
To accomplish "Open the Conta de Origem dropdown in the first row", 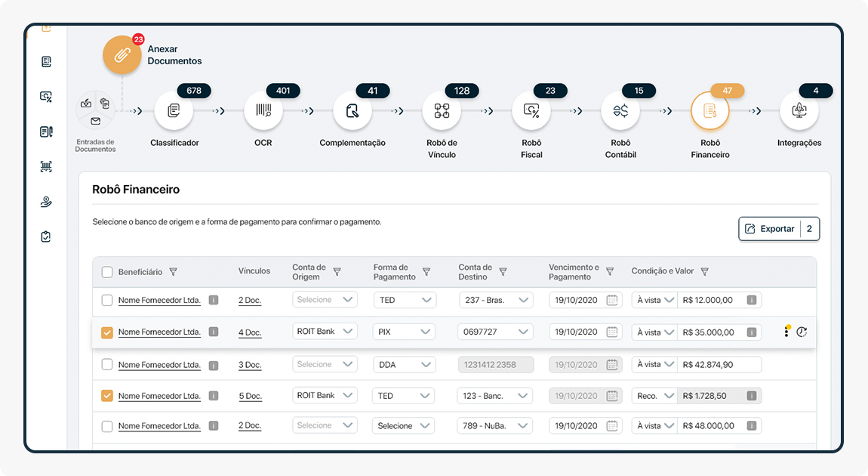I will (325, 300).
